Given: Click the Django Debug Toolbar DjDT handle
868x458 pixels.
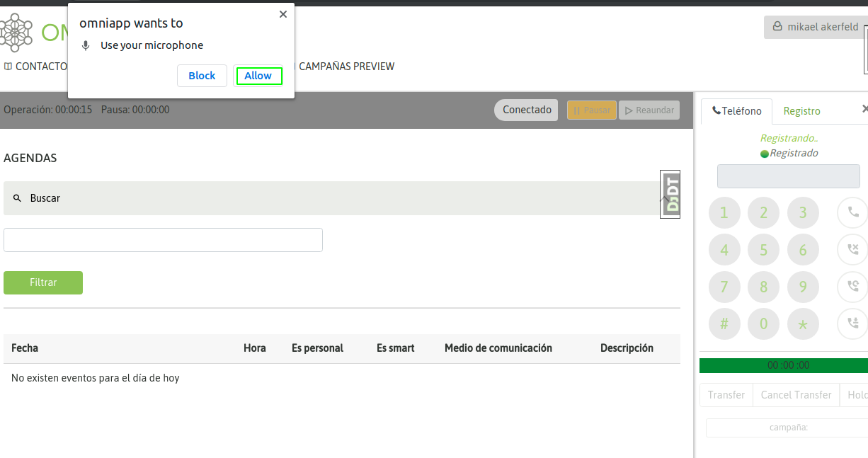Looking at the screenshot, I should tap(670, 194).
